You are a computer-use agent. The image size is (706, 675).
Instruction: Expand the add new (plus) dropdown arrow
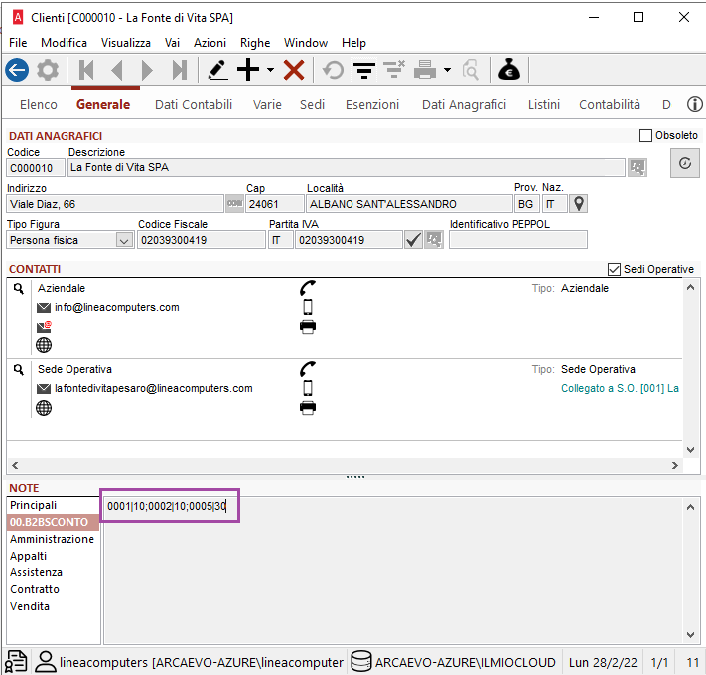(270, 70)
